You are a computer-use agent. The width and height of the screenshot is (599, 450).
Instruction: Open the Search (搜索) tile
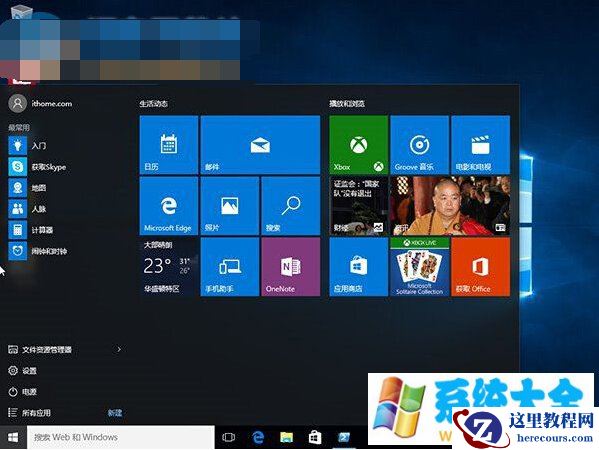tap(291, 206)
